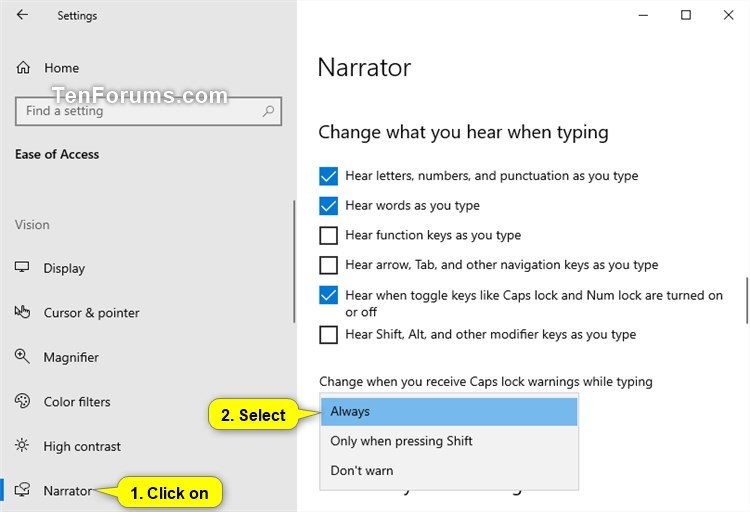Open Cursor & pointer settings
Viewport: 750px width, 512px height.
[x=91, y=312]
